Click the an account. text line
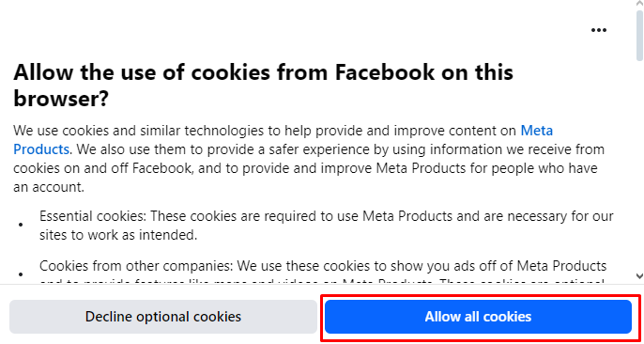644x344 pixels. pyautogui.click(x=49, y=187)
